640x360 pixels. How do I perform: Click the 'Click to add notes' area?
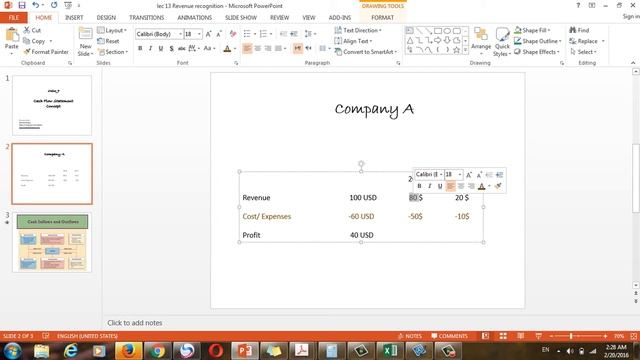pyautogui.click(x=135, y=322)
